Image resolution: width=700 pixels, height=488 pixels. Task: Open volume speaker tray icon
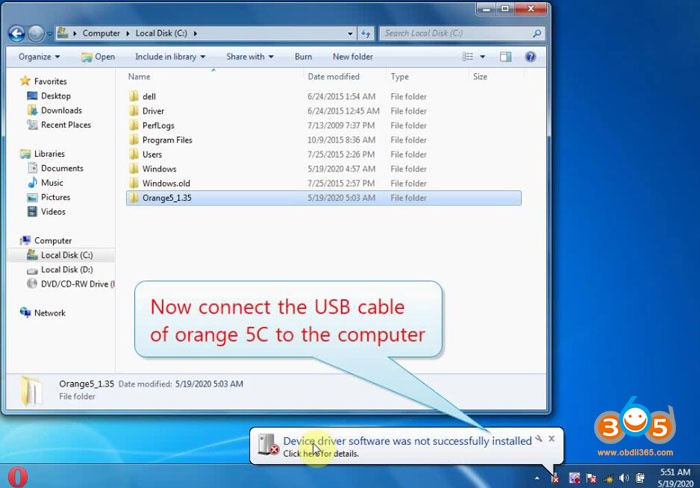tap(624, 479)
